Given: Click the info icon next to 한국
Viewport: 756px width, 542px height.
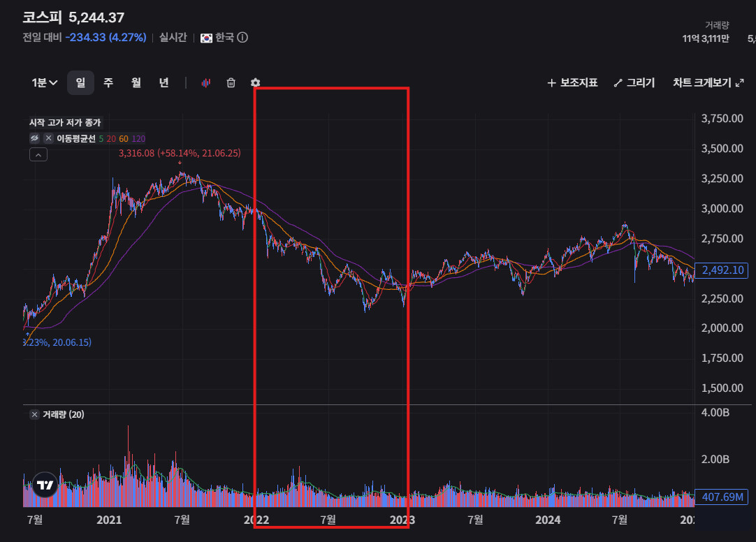Looking at the screenshot, I should pos(242,38).
